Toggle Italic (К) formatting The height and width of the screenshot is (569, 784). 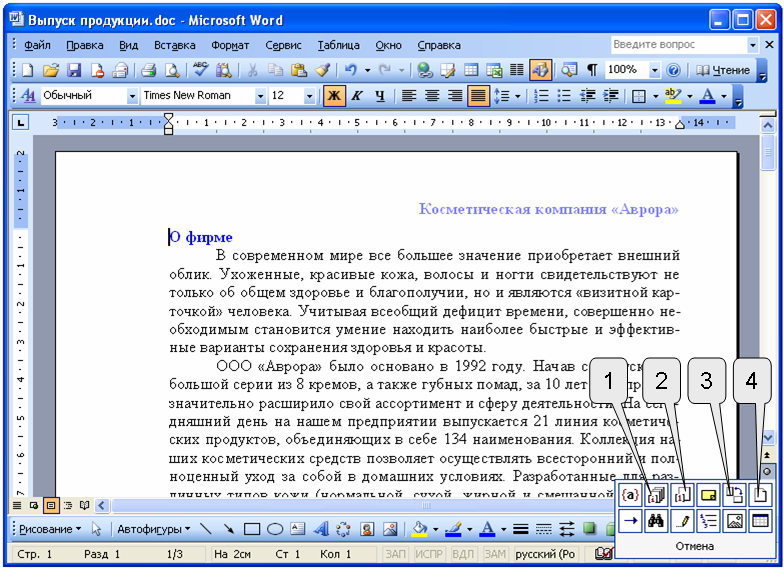[x=357, y=96]
